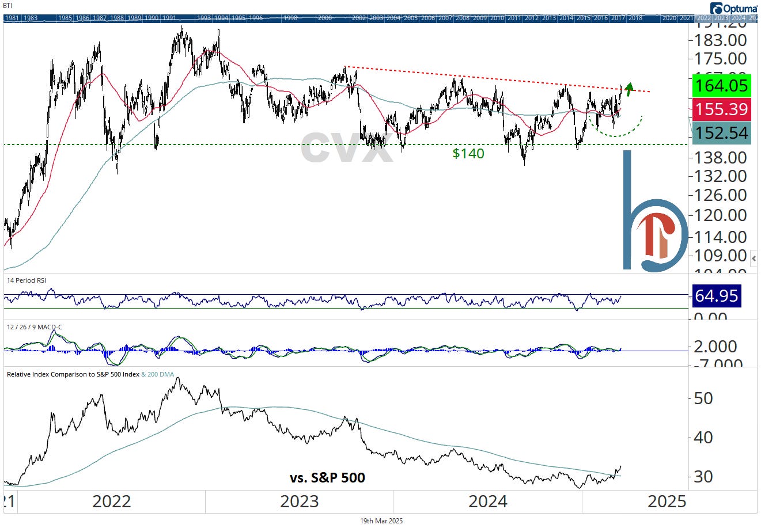Click 126.00 on the price scale
Viewport: 761px width, 532px height.
click(x=721, y=195)
